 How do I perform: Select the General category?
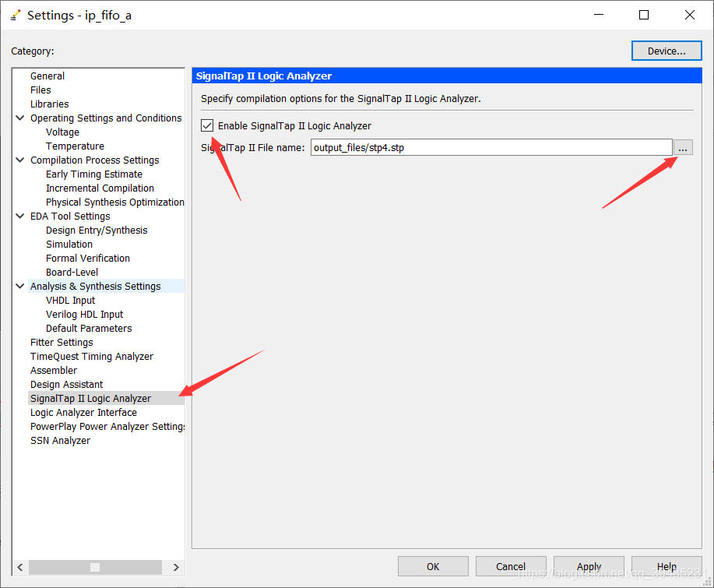[x=47, y=76]
